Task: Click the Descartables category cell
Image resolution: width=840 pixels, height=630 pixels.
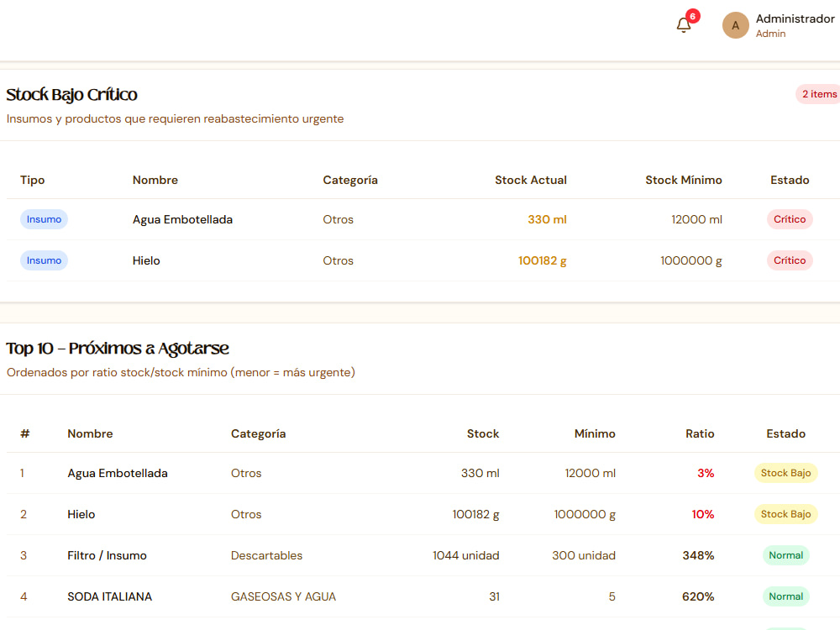Action: pos(267,555)
